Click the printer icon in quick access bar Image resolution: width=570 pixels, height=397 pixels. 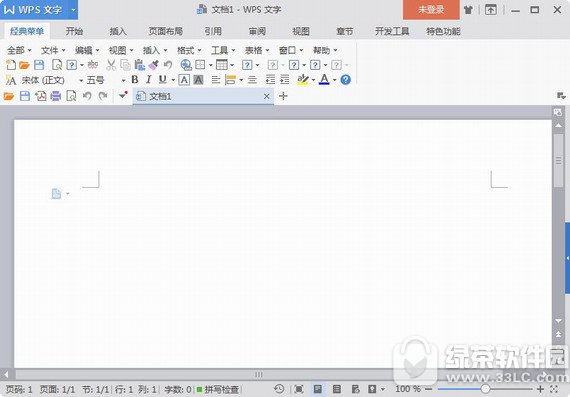56,96
